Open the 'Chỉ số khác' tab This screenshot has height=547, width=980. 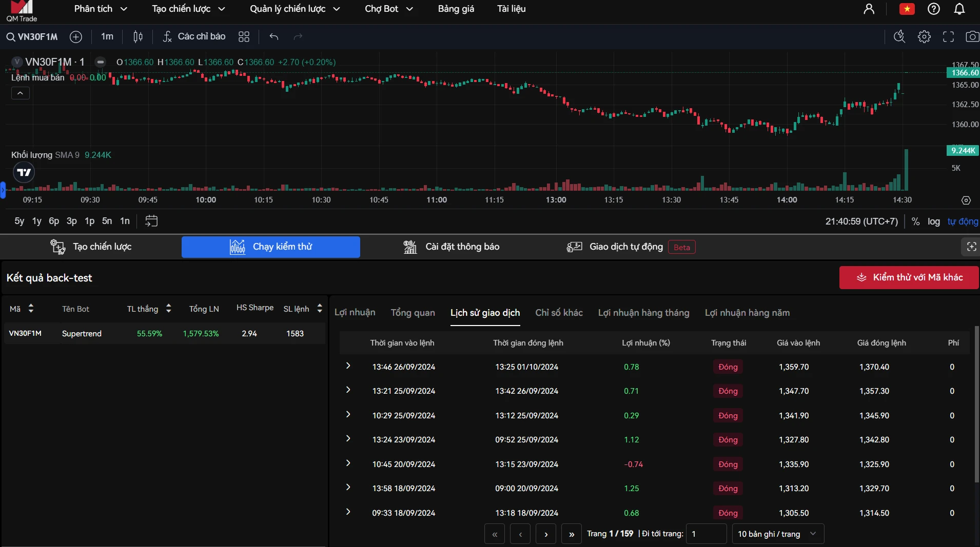(559, 313)
